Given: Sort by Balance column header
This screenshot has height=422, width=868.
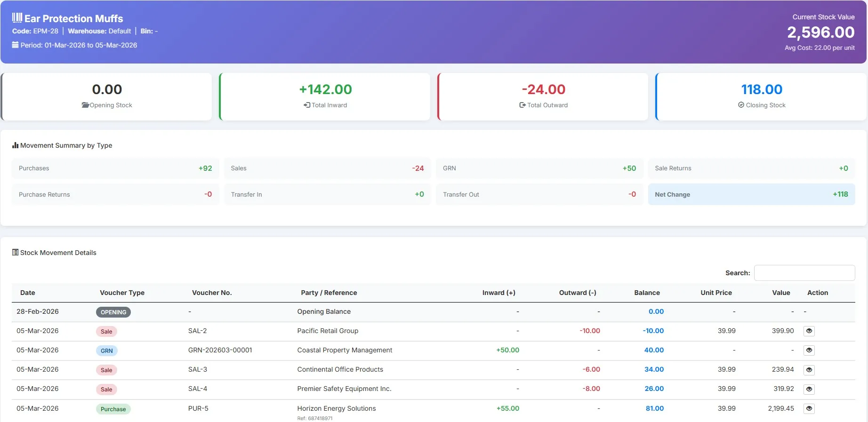Looking at the screenshot, I should pos(647,293).
